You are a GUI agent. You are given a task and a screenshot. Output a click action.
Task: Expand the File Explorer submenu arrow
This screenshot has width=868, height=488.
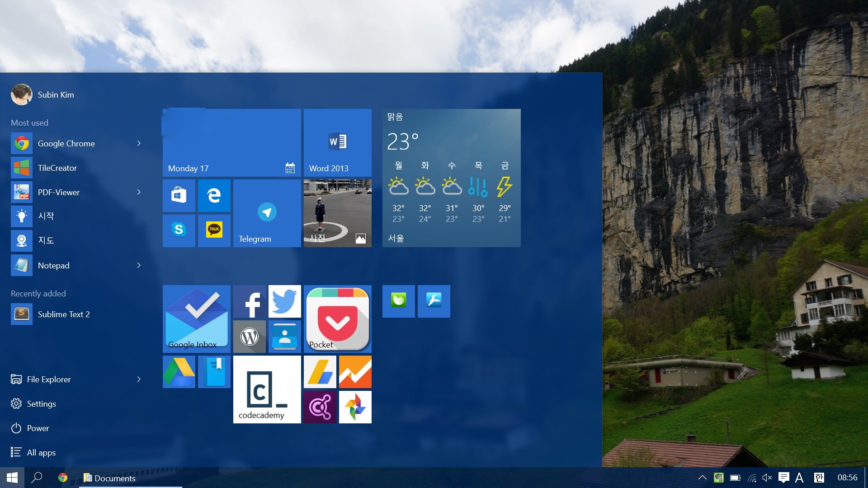(x=139, y=379)
